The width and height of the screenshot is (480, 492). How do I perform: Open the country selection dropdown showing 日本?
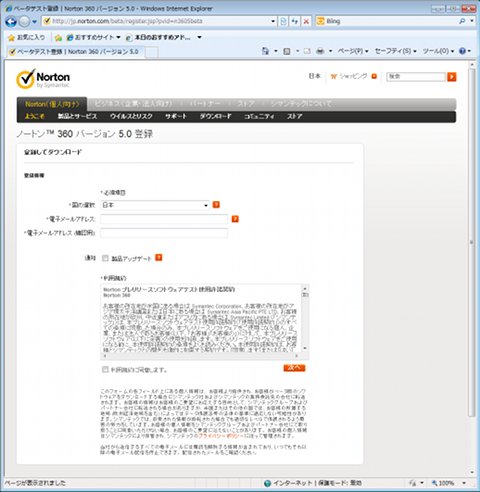click(x=155, y=205)
